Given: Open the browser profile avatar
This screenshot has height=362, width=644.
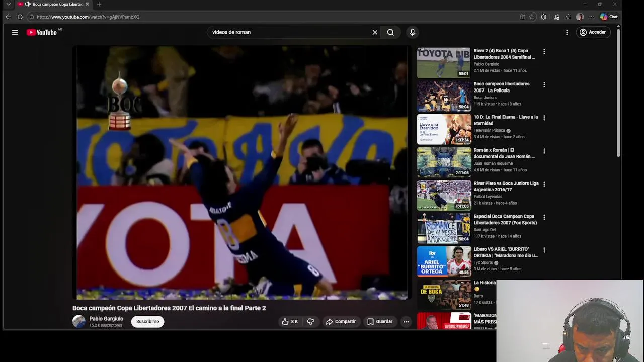Looking at the screenshot, I should tap(580, 17).
